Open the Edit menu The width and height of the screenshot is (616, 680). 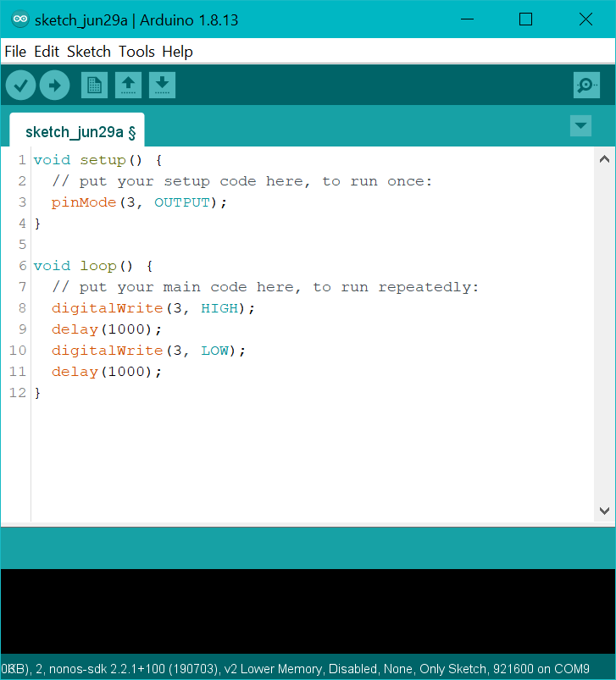(x=47, y=52)
